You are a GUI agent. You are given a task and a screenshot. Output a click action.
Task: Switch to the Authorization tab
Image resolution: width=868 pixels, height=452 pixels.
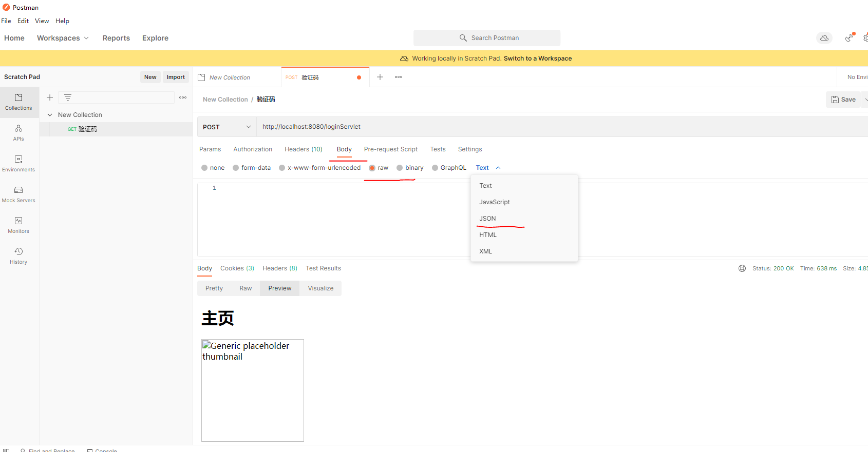click(x=253, y=149)
